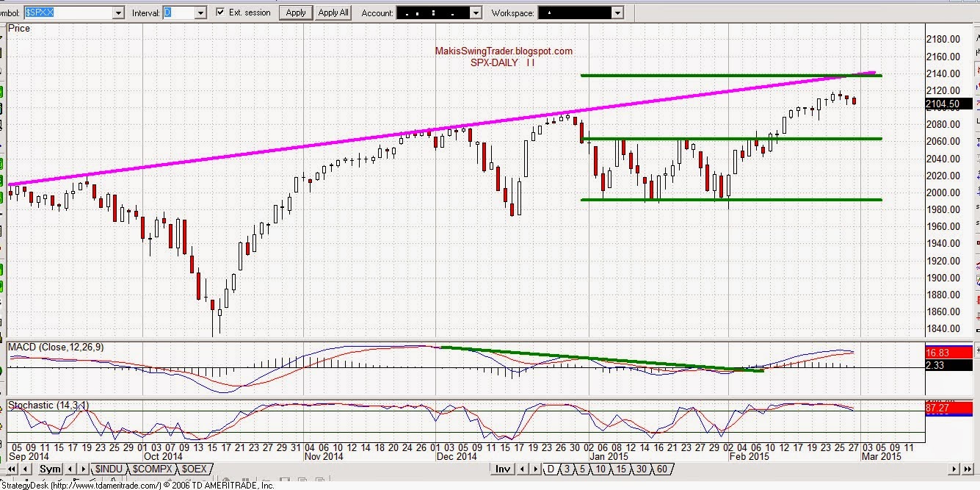Image resolution: width=980 pixels, height=490 pixels.
Task: Select the 30 minute interval tab
Action: tap(642, 469)
